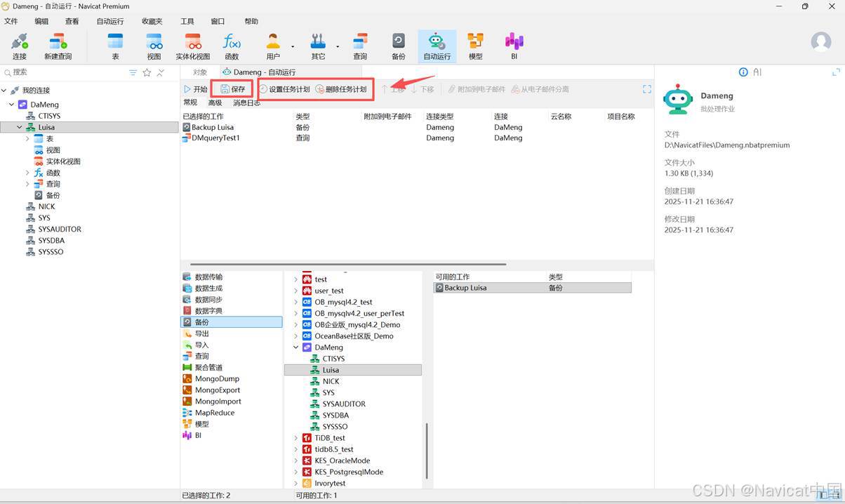
Task: Open the AI tab icon in right panel
Action: pos(757,72)
